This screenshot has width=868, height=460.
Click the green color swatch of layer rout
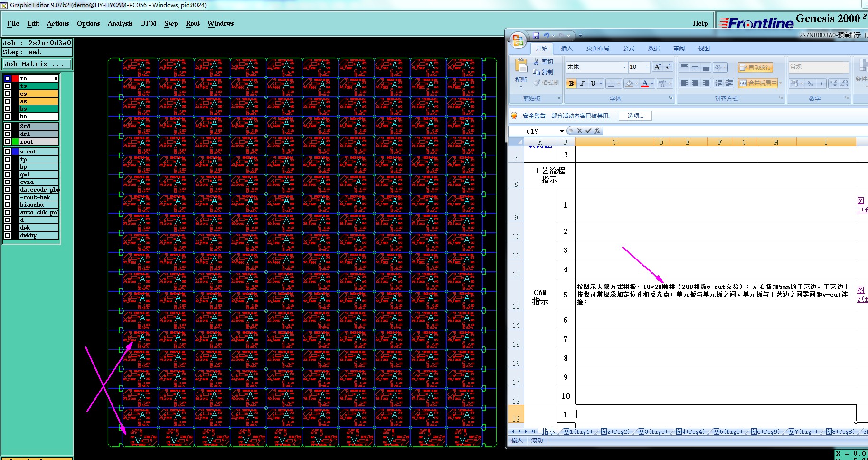[15, 142]
